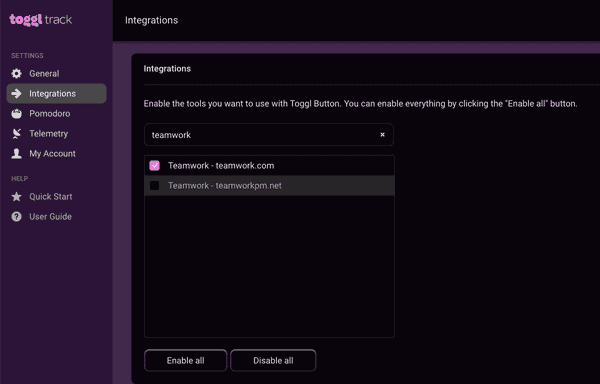Click the Teamwork - teamworkpm.net label

click(225, 185)
